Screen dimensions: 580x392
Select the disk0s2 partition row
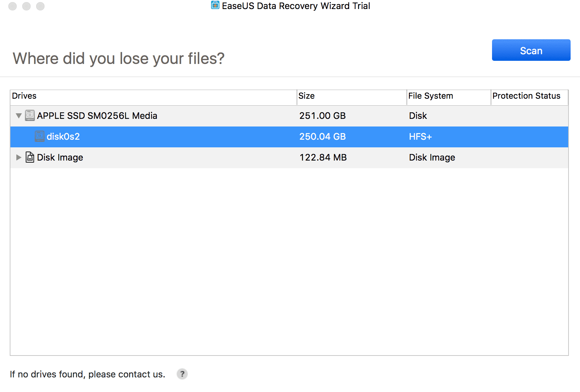click(x=289, y=137)
